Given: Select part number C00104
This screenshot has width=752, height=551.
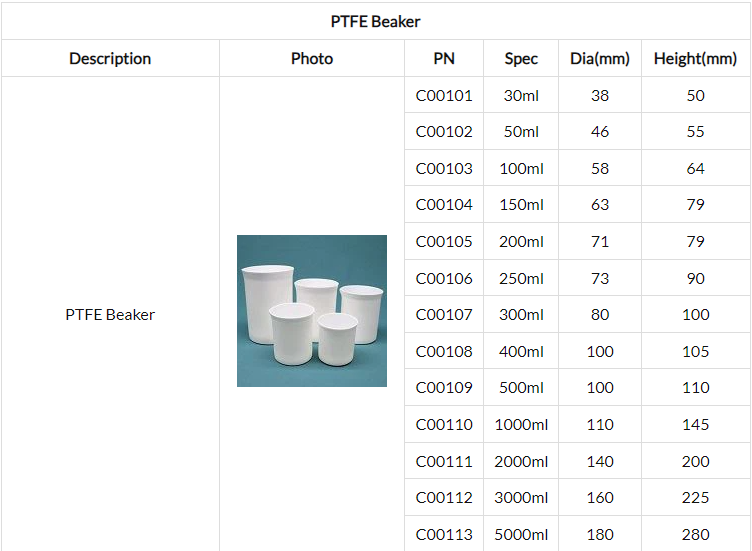Looking at the screenshot, I should [x=444, y=205].
